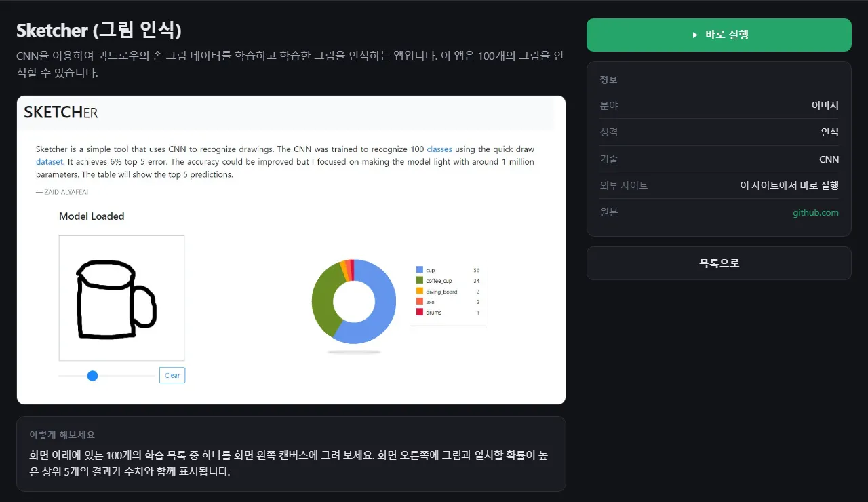
Task: Click the Clear button in the preview
Action: click(x=172, y=375)
